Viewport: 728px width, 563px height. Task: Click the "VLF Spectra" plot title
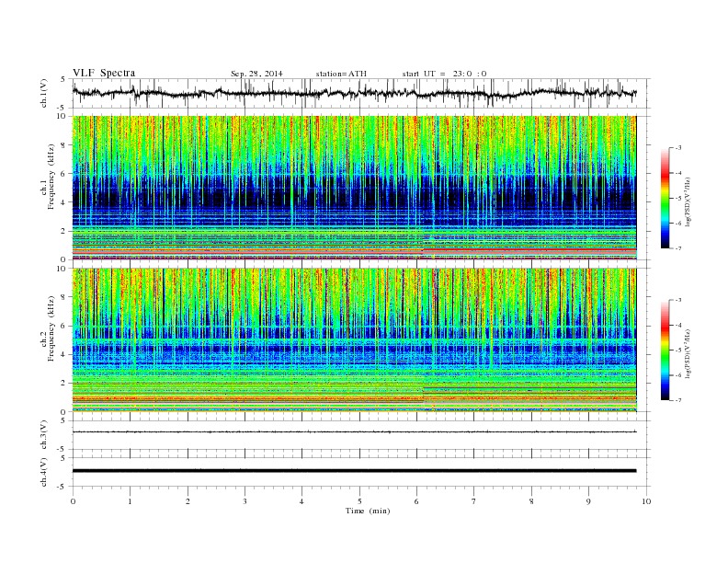pyautogui.click(x=104, y=73)
